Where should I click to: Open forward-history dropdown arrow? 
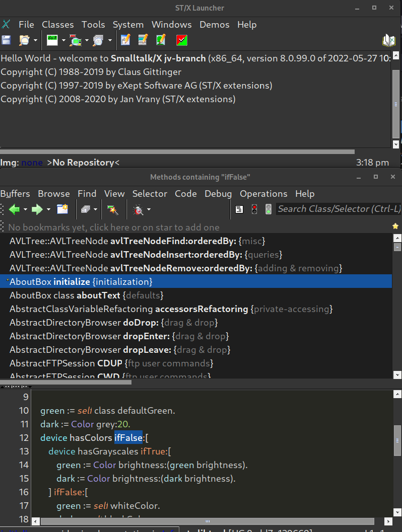48,209
